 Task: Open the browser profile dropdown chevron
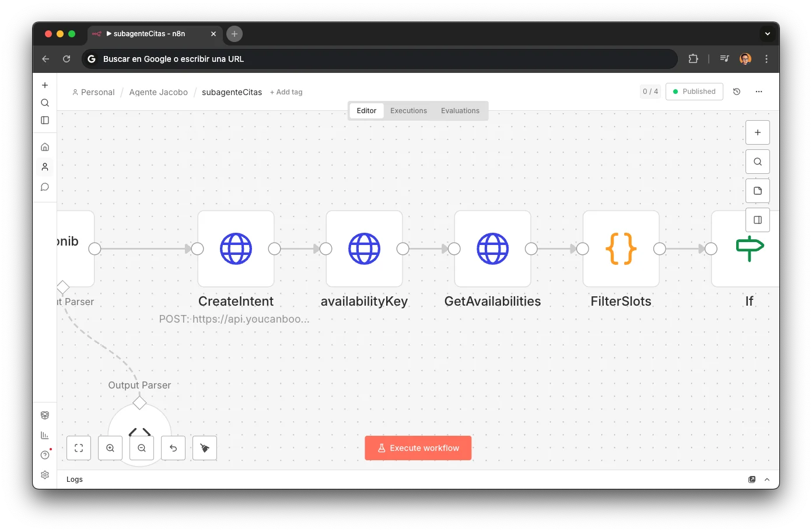click(x=768, y=33)
